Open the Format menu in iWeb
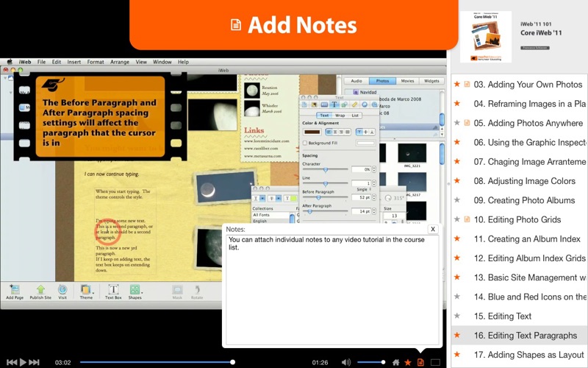The width and height of the screenshot is (588, 368). click(x=96, y=62)
